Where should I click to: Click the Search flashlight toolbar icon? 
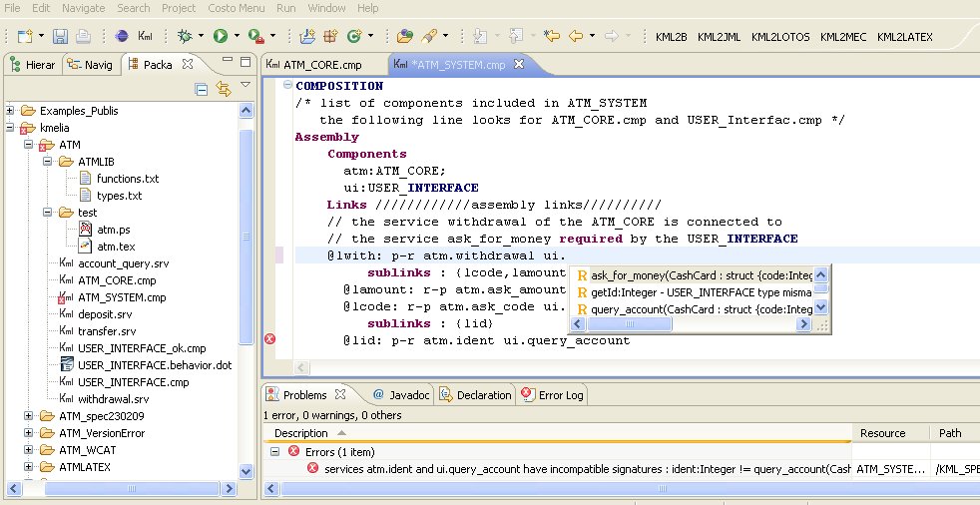click(x=431, y=37)
